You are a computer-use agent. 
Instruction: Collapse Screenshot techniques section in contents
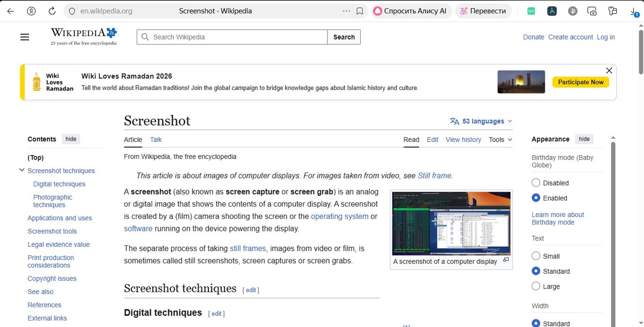point(22,170)
